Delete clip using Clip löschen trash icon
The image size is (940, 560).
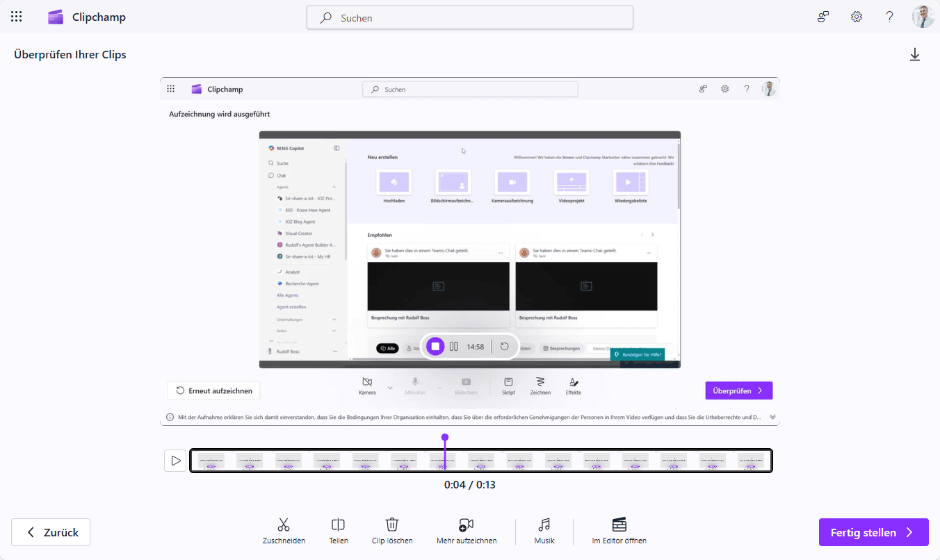click(x=392, y=532)
